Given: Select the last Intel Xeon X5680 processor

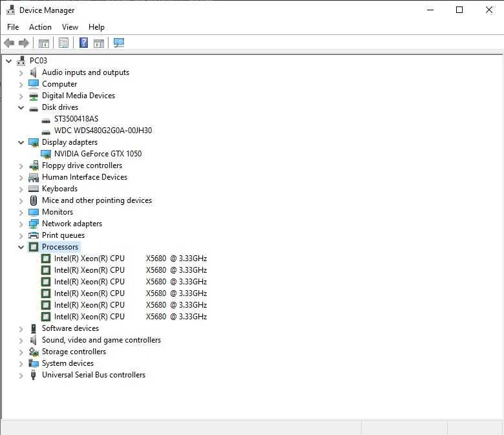Looking at the screenshot, I should click(x=130, y=317).
